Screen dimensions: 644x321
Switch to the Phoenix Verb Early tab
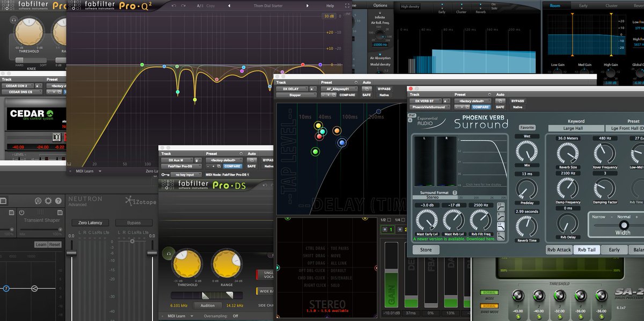[x=614, y=250]
